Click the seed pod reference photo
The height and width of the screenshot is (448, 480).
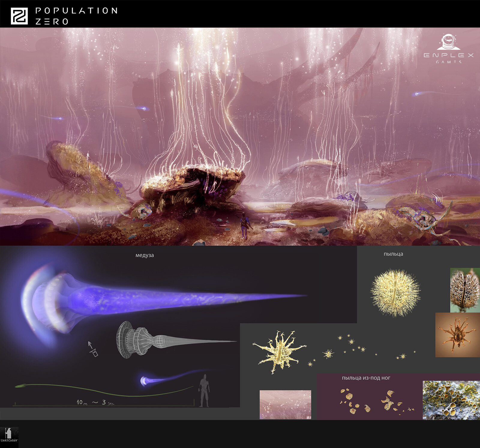pos(465,290)
